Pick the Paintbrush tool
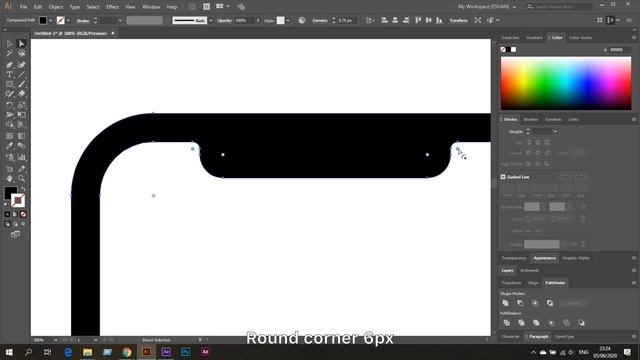This screenshot has height=360, width=640. [x=22, y=84]
